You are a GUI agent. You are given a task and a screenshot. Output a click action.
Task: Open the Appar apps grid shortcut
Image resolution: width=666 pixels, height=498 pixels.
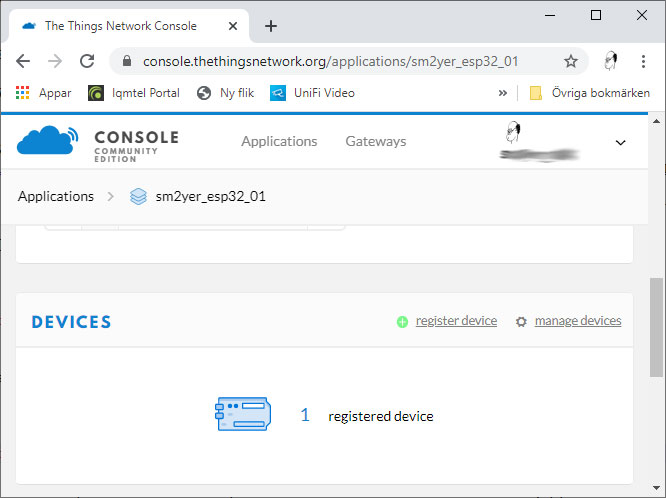43,93
